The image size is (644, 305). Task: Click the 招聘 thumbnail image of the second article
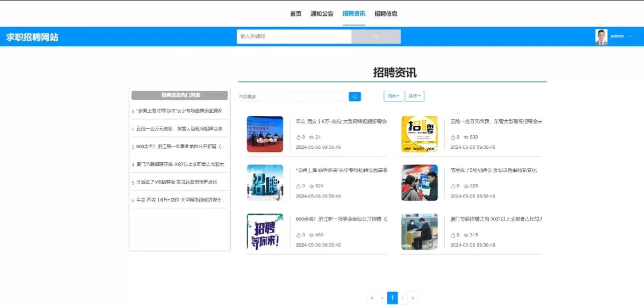coord(420,133)
